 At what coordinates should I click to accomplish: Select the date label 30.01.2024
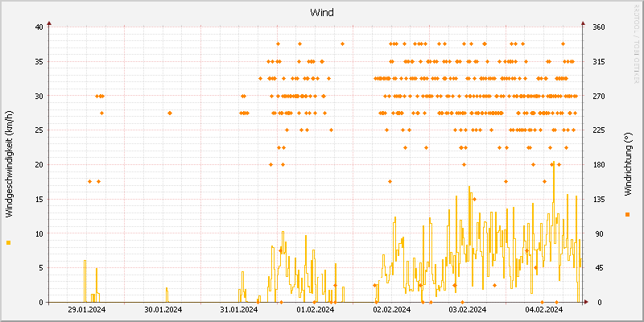click(163, 310)
